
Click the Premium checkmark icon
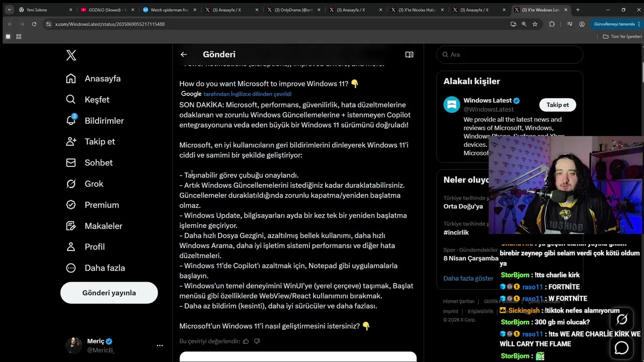pos(71,205)
